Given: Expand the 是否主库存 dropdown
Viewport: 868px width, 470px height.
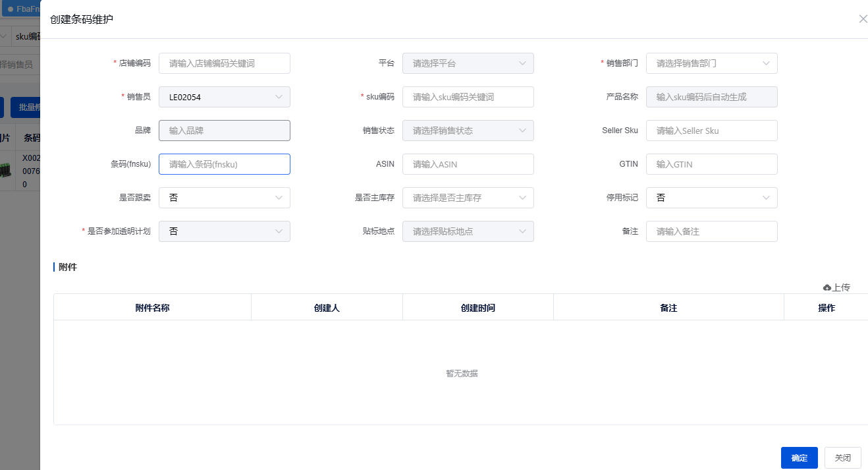Looking at the screenshot, I should [x=468, y=198].
